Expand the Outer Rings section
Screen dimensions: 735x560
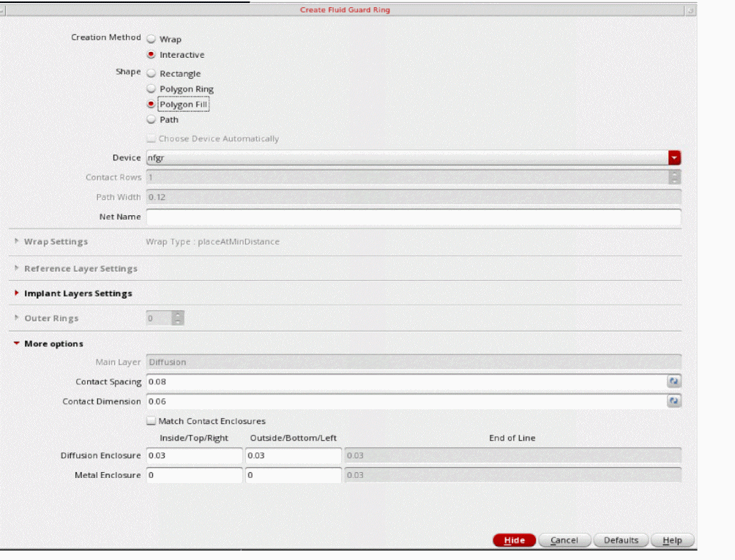[x=16, y=318]
